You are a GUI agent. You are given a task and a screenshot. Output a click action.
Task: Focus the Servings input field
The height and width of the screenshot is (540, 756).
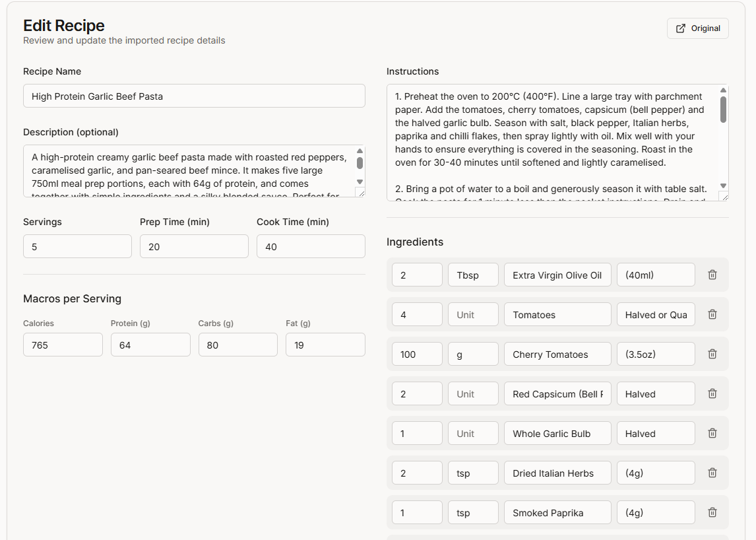[x=77, y=246]
